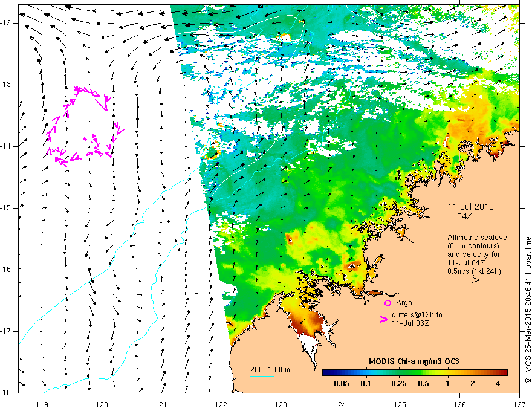The height and width of the screenshot is (411, 532).
Task: Click the '200 1000m' depth contour label
Action: [x=270, y=370]
